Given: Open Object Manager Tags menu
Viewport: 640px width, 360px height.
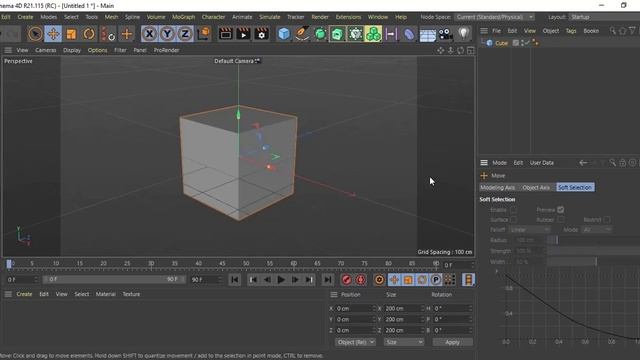Looking at the screenshot, I should click(571, 31).
